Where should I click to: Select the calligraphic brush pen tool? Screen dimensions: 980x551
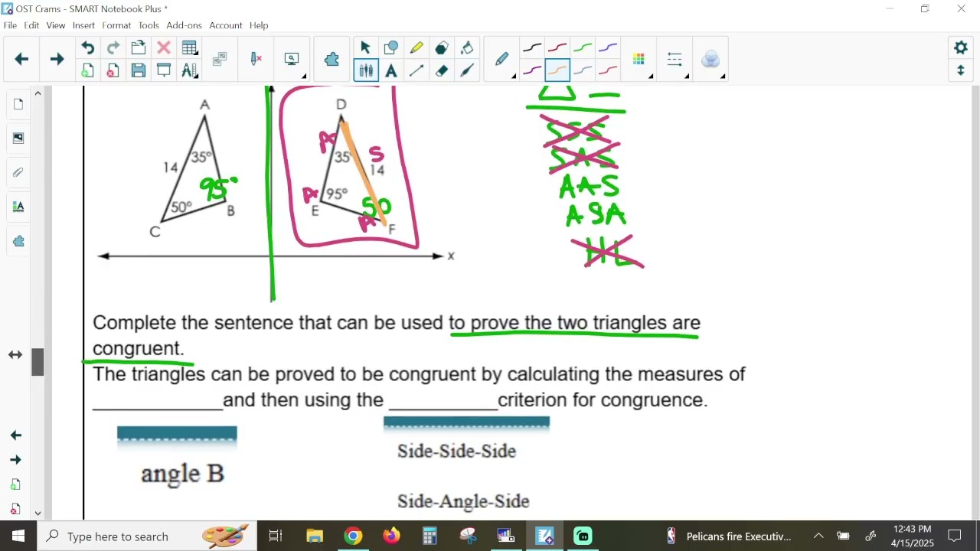click(x=466, y=71)
